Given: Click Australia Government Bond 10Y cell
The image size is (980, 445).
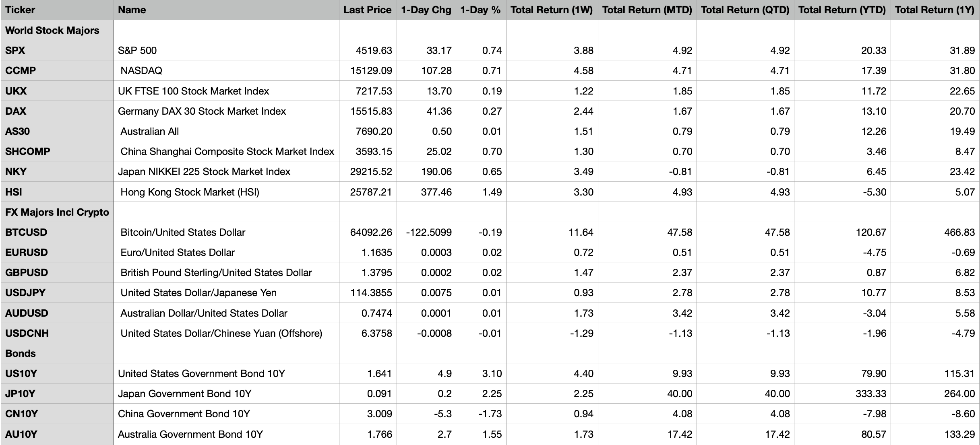Looking at the screenshot, I should point(226,434).
